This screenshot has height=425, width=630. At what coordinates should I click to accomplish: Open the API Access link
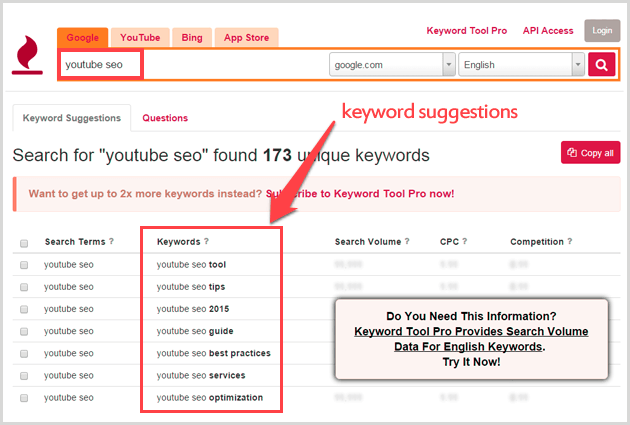pos(548,31)
